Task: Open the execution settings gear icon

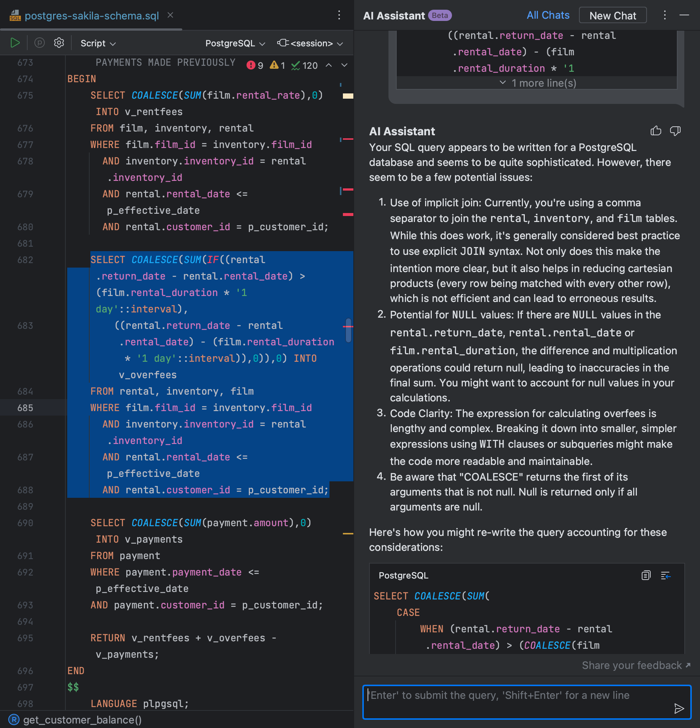Action: pyautogui.click(x=59, y=43)
